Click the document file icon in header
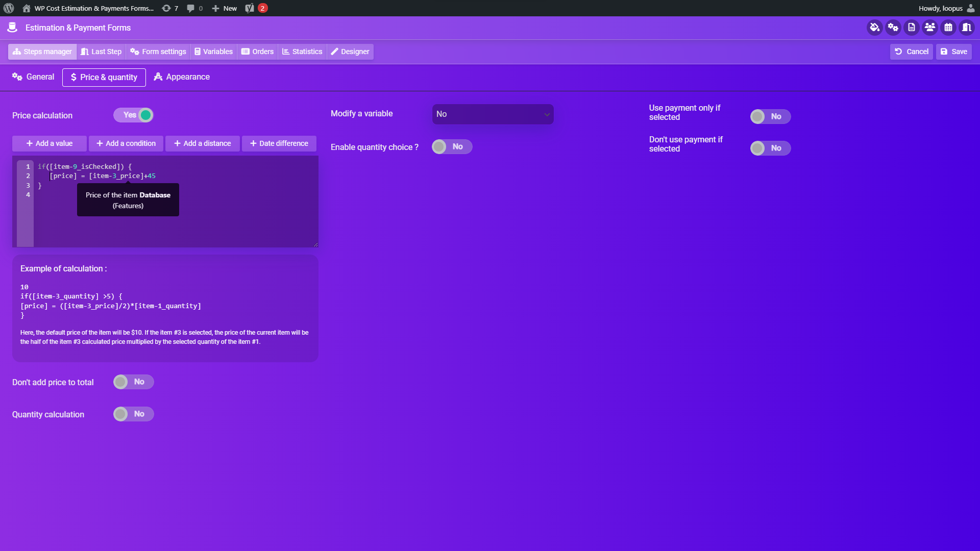 [911, 28]
